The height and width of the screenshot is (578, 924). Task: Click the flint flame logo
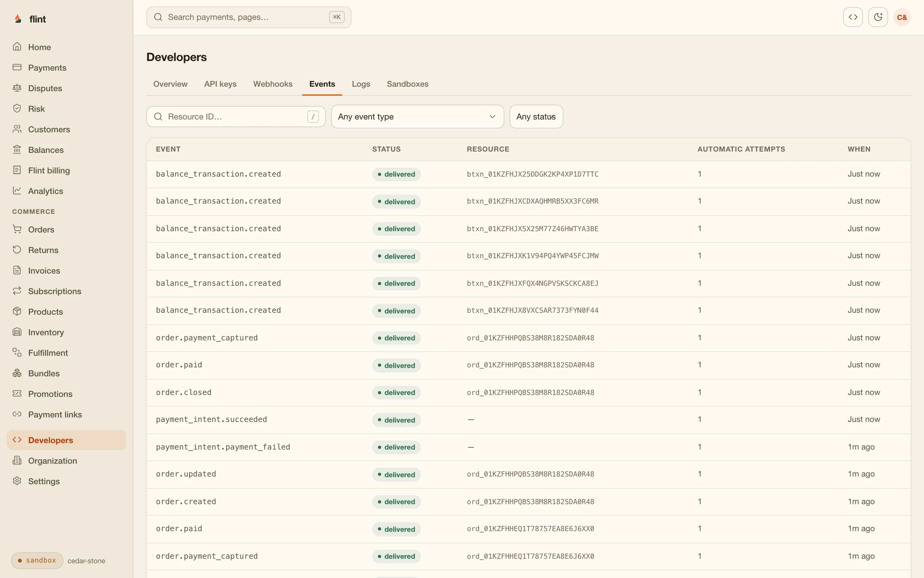coord(18,19)
